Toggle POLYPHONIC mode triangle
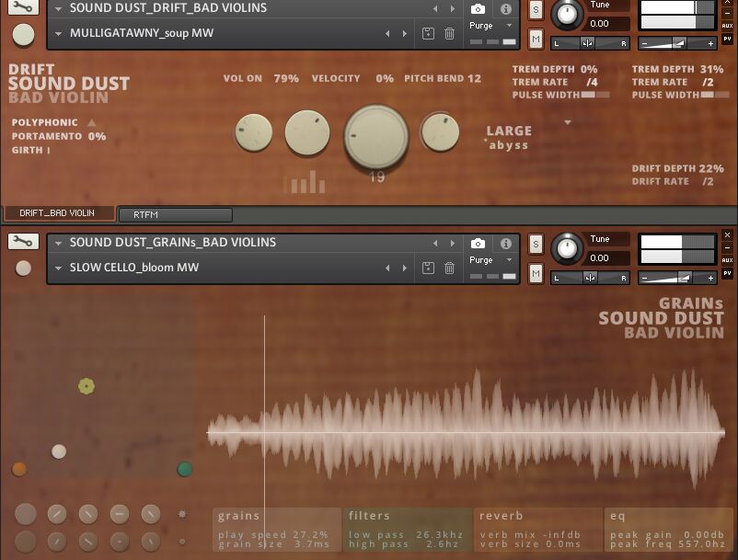 coord(92,122)
